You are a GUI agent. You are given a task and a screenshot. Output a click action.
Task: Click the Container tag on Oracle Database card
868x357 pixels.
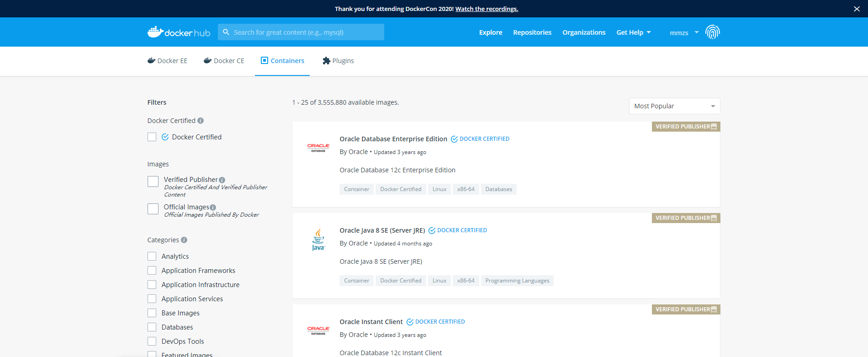[x=356, y=189]
